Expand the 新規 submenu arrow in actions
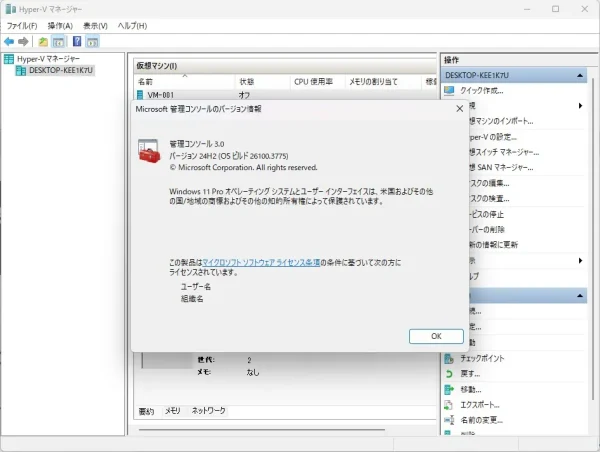This screenshot has height=452, width=600. pyautogui.click(x=580, y=106)
